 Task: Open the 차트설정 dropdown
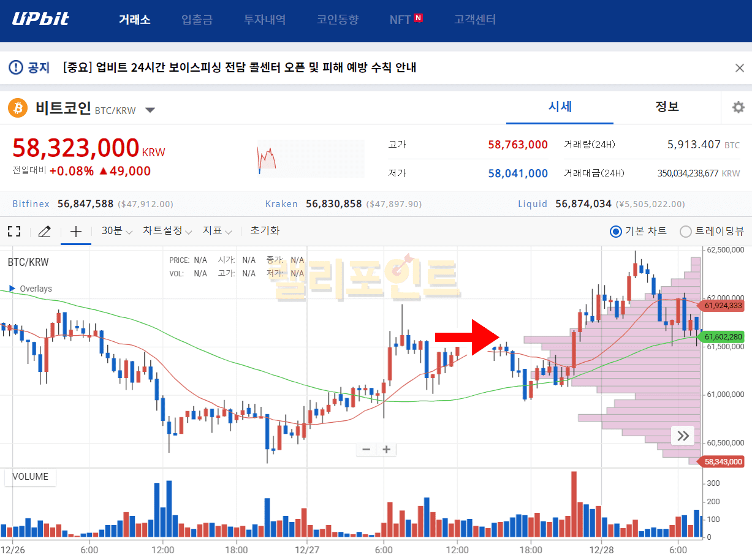[x=167, y=231]
